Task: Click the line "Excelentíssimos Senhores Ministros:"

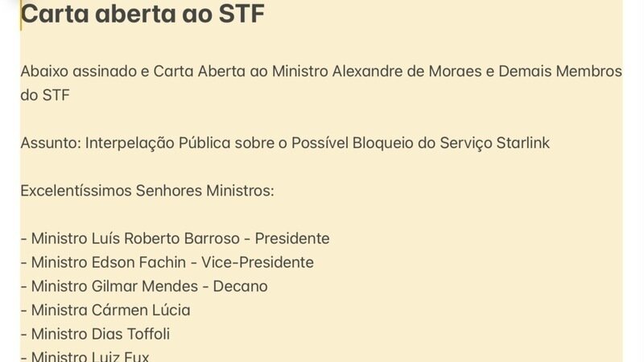Action: click(147, 191)
